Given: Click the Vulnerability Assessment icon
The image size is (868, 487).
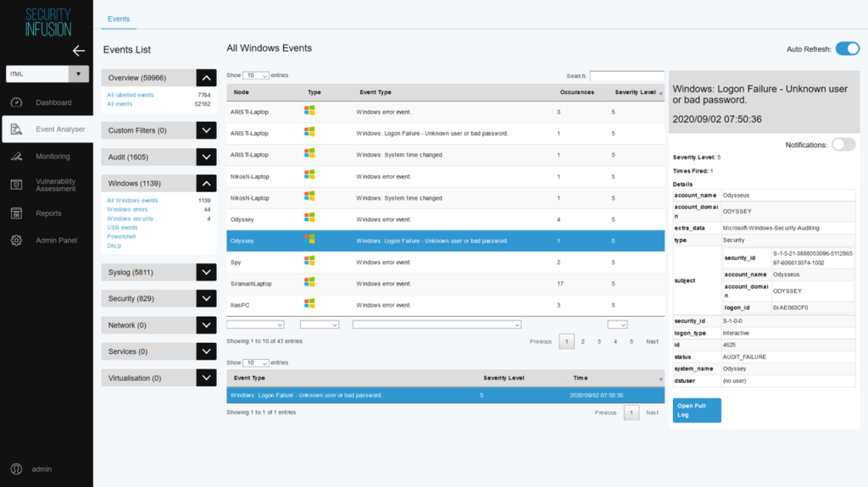Looking at the screenshot, I should click(16, 185).
